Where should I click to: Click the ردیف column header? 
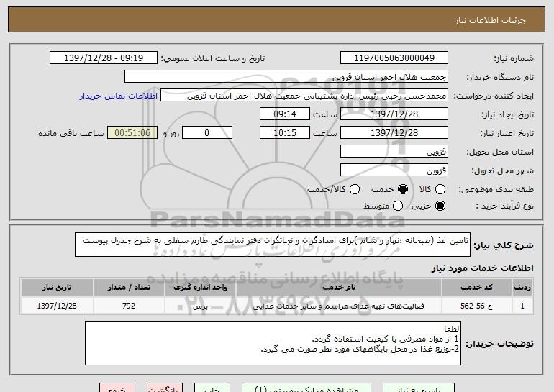(522, 288)
